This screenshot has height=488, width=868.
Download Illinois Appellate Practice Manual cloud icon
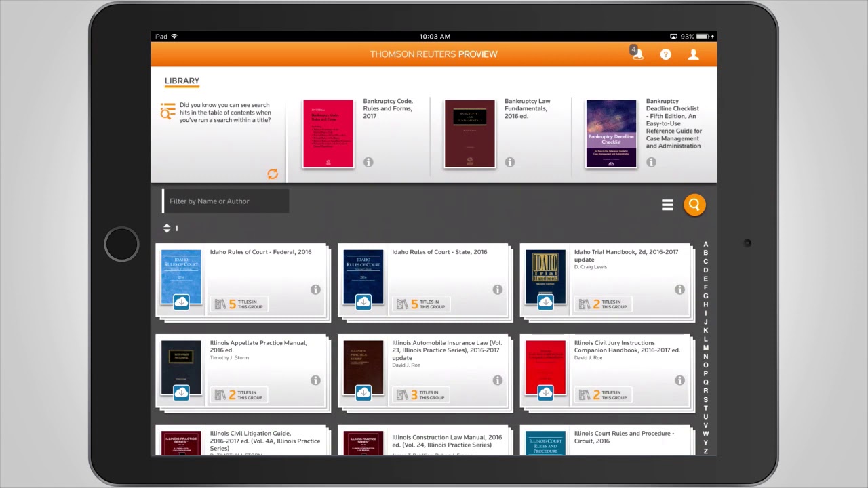pos(181,393)
